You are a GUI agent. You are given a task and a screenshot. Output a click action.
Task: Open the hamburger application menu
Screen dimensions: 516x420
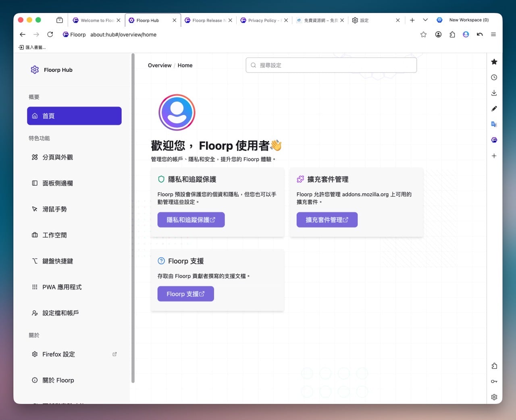click(493, 35)
